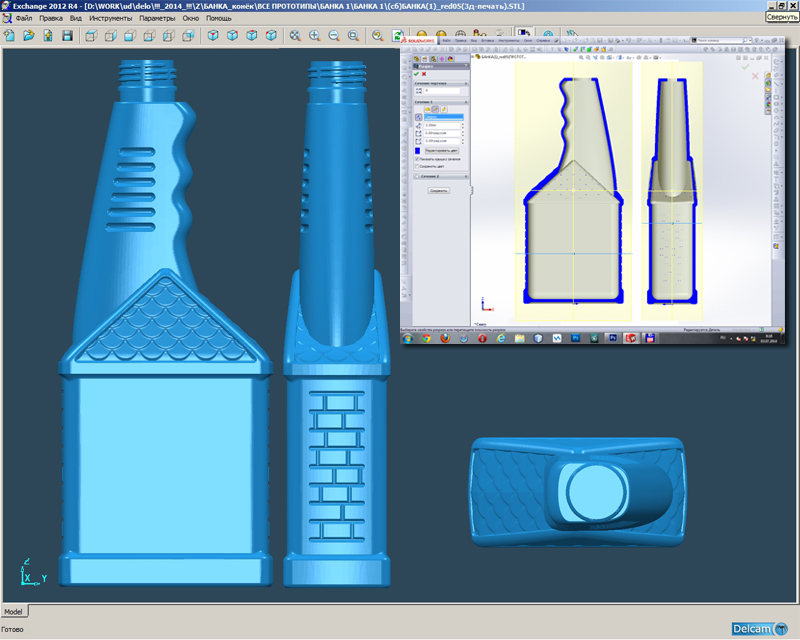This screenshot has width=800, height=640.
Task: Click the help question mark on Разрез panel
Action: [466, 66]
